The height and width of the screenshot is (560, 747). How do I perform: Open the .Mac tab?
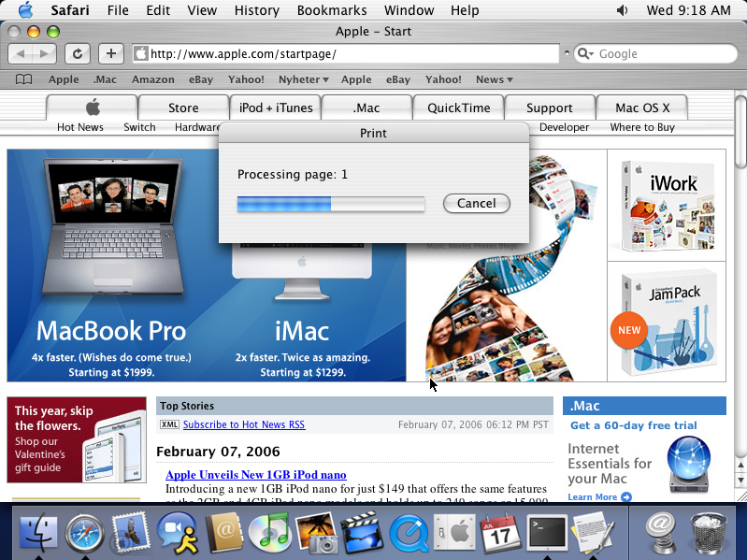coord(366,108)
